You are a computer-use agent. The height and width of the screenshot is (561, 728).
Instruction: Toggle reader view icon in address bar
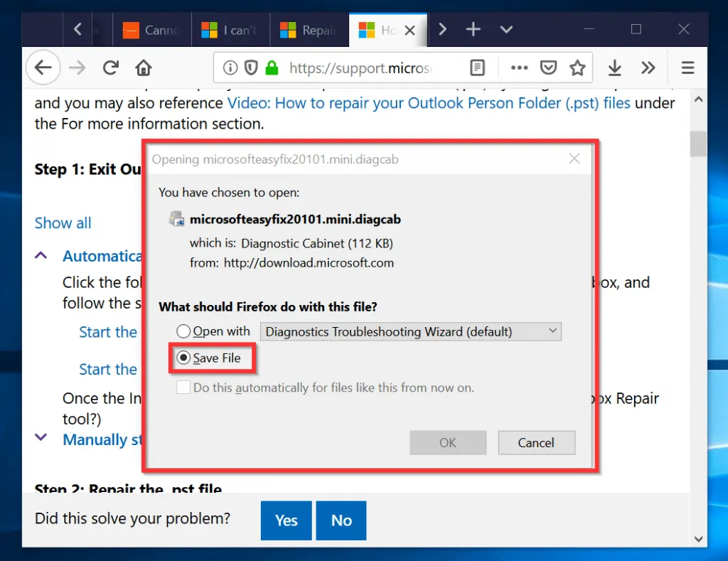click(477, 68)
